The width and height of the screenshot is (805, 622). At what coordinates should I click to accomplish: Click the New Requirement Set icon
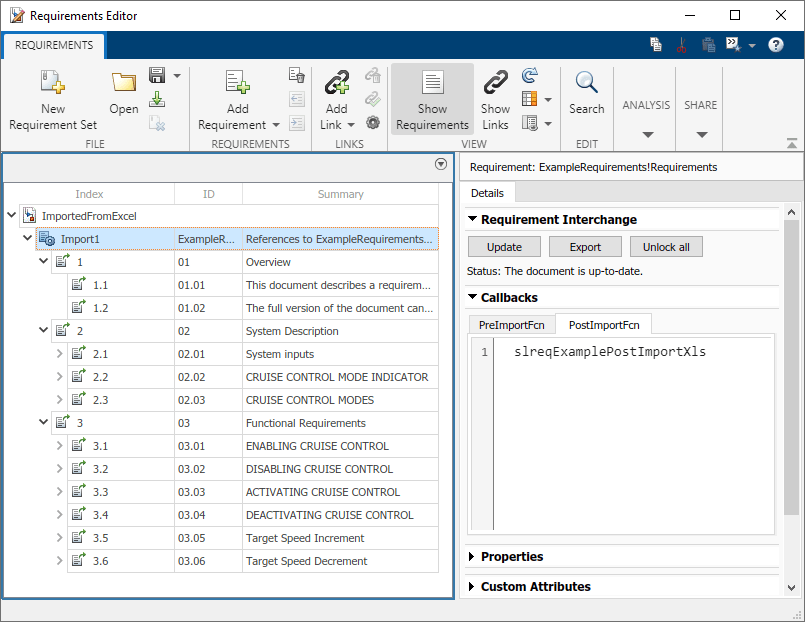point(52,84)
